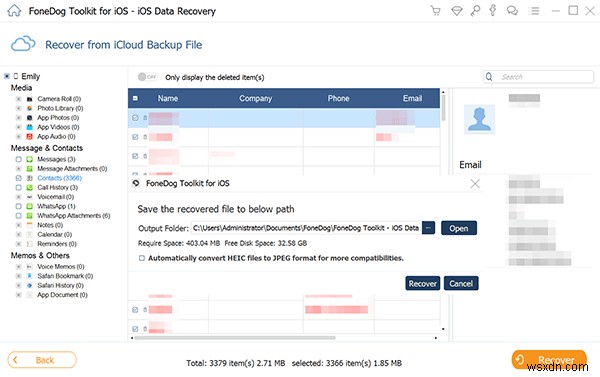Select the Camera Roll (0) item
Screen dimensions: 600x377
click(x=59, y=99)
